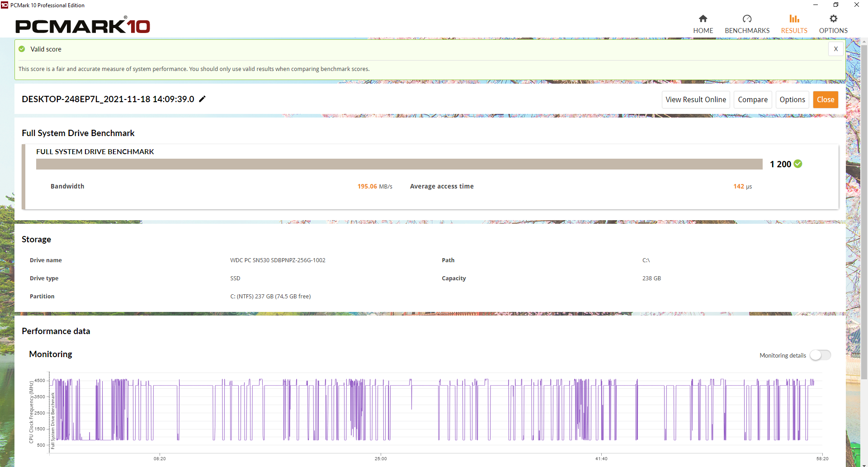Screen dimensions: 868x467
Task: Click the View Result Online button
Action: click(x=696, y=99)
